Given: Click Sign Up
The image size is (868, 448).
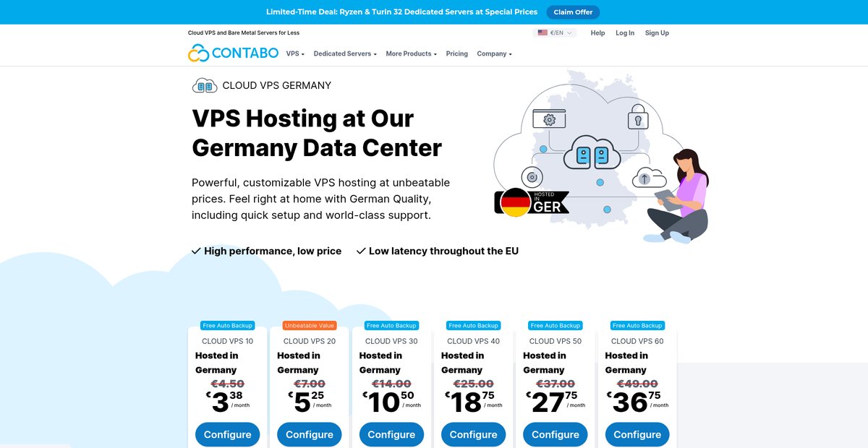Looking at the screenshot, I should (x=657, y=33).
